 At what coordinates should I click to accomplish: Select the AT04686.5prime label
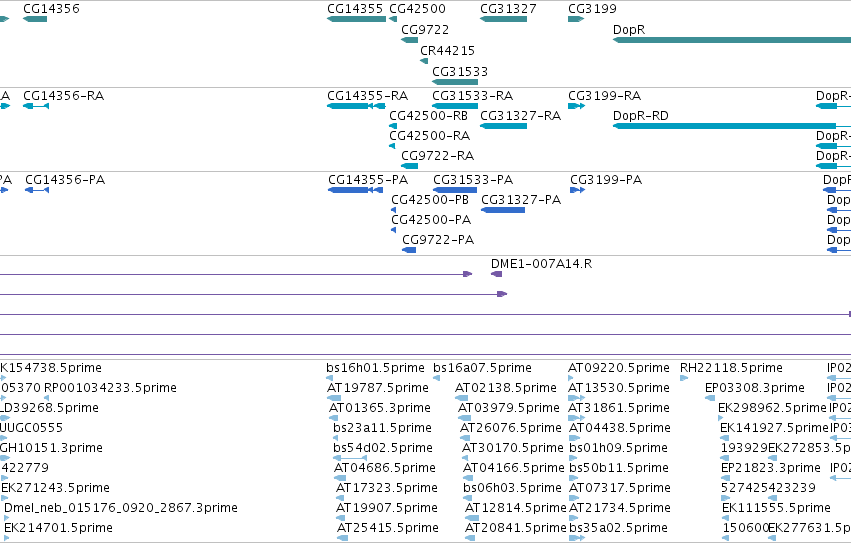click(385, 468)
